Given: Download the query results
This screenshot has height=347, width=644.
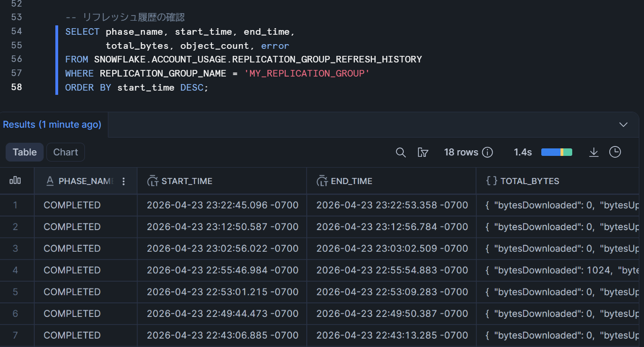Looking at the screenshot, I should pos(594,152).
